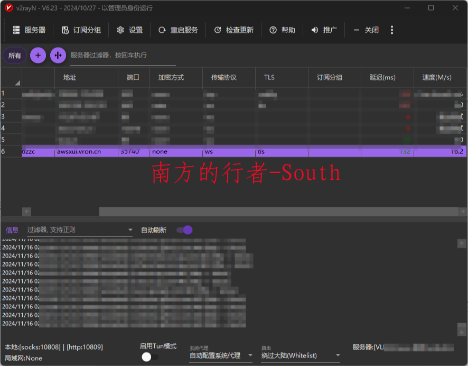Click the 16.2 speed value in highlighted row

tap(457, 152)
